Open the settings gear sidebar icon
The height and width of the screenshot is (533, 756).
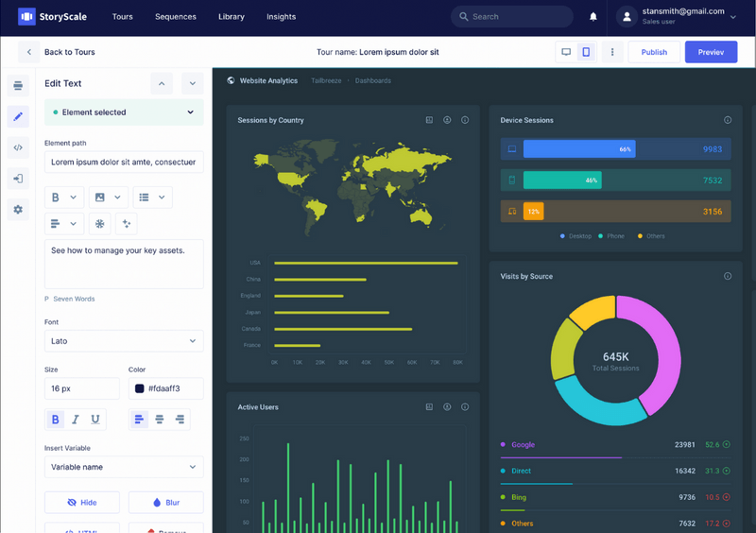coord(18,210)
